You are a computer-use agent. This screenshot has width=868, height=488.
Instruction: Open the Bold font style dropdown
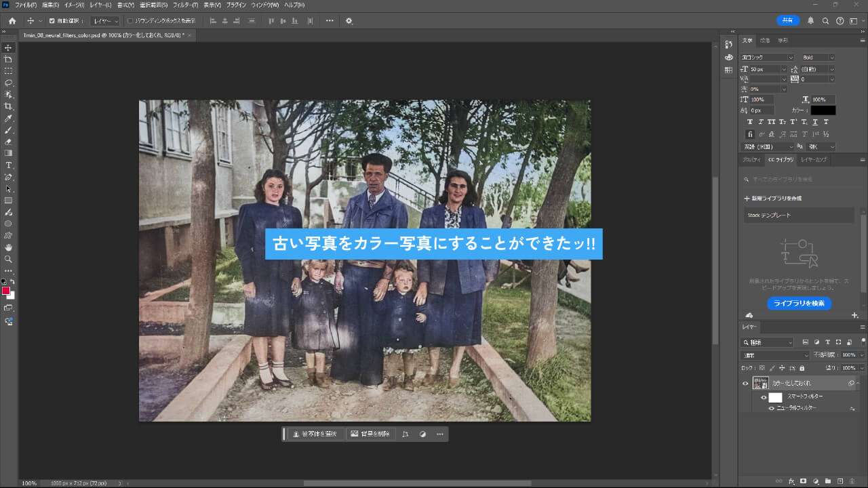pyautogui.click(x=818, y=58)
